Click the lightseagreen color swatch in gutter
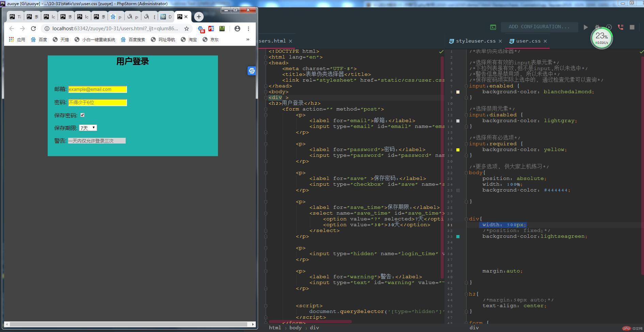The width and height of the screenshot is (644, 332). click(x=458, y=236)
